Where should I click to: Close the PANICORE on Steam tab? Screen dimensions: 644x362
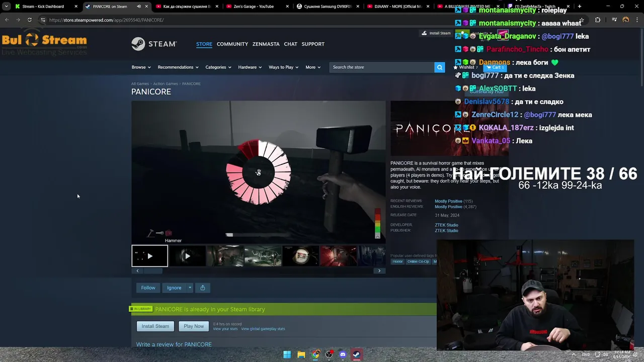point(146,7)
